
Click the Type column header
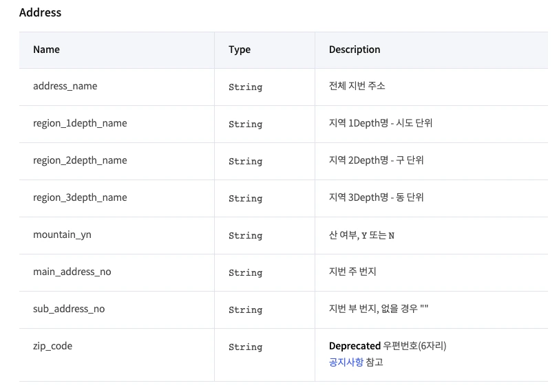pyautogui.click(x=240, y=50)
